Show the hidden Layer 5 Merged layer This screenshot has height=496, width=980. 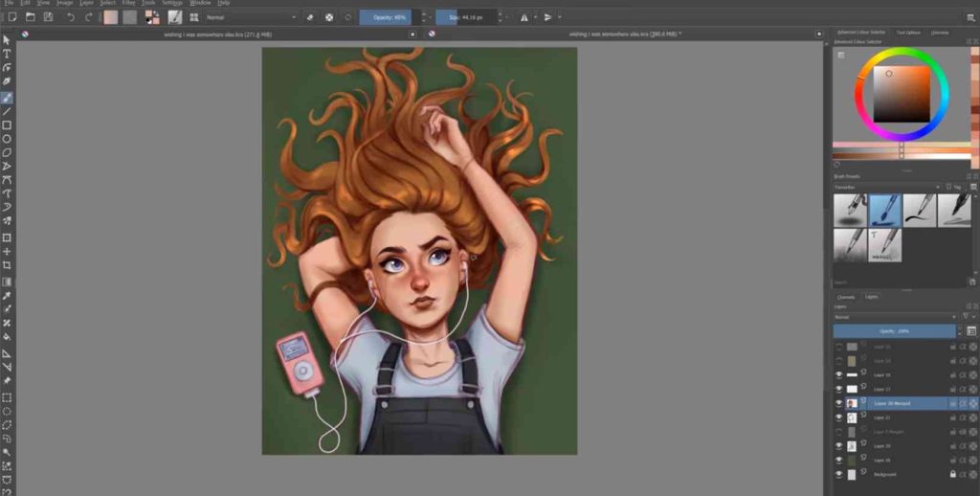838,432
